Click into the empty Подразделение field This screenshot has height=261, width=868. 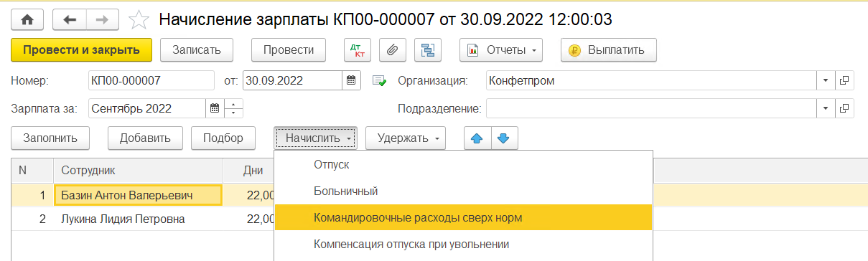tap(651, 109)
